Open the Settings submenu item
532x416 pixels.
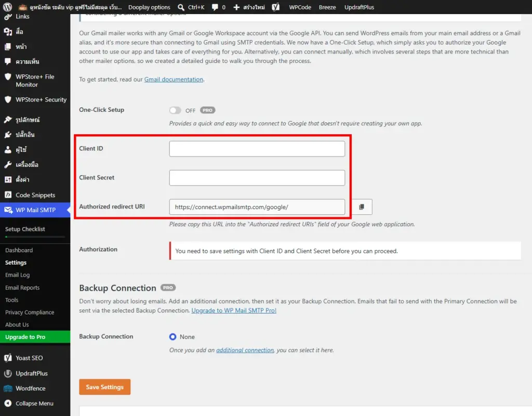tap(16, 263)
